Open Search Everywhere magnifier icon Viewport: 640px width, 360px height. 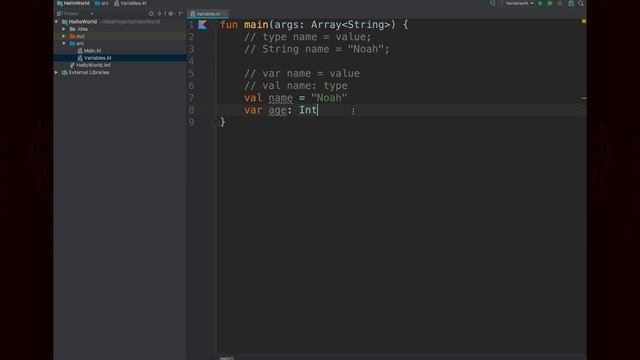click(581, 3)
